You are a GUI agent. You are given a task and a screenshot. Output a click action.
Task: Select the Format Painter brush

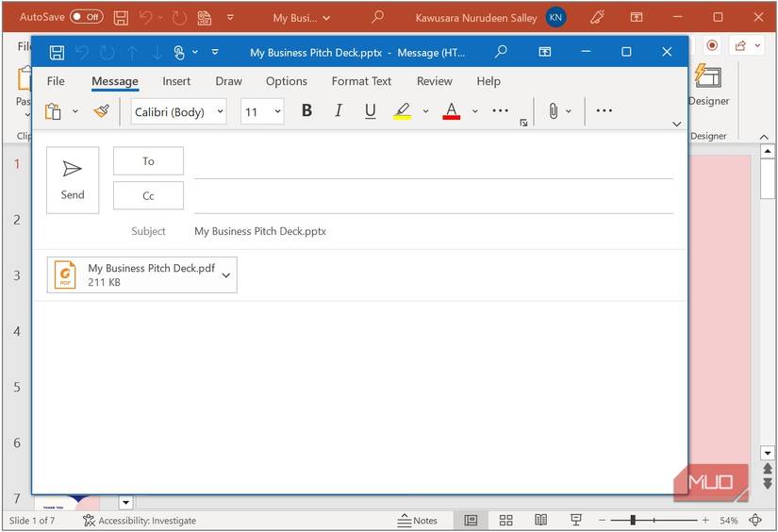pos(101,110)
